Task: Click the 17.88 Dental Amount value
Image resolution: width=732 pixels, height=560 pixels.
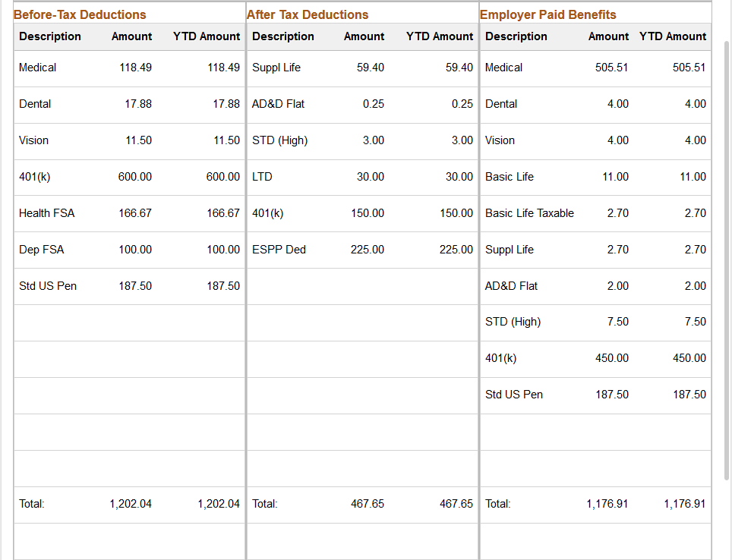Action: tap(138, 104)
